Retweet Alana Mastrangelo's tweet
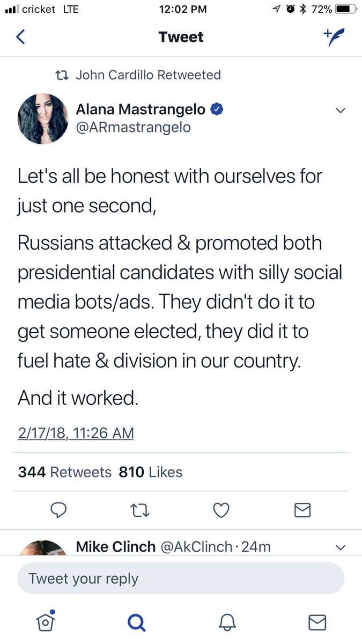 click(x=141, y=510)
